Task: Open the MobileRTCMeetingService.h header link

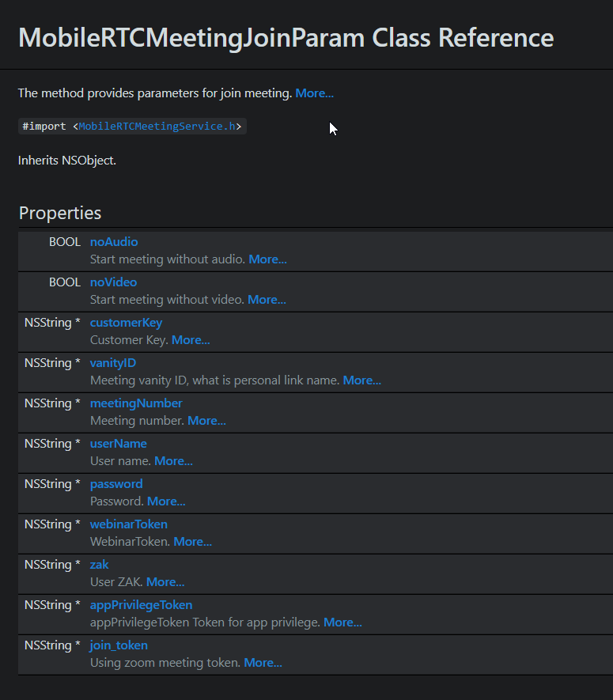Action: click(x=156, y=127)
